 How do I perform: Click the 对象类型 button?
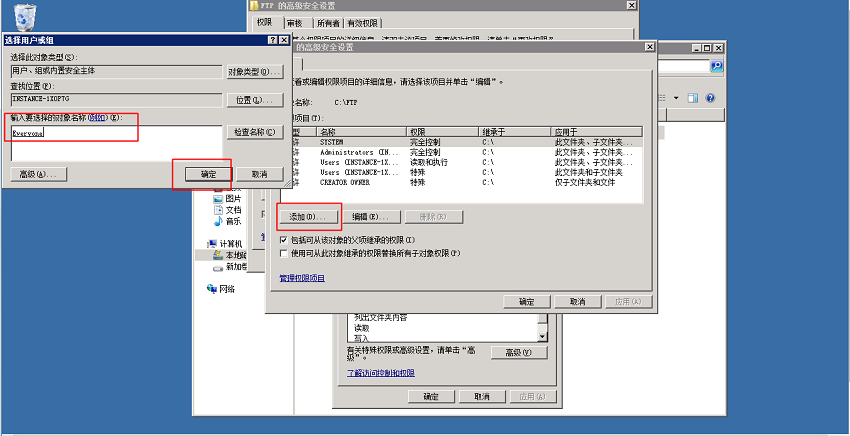coord(255,72)
